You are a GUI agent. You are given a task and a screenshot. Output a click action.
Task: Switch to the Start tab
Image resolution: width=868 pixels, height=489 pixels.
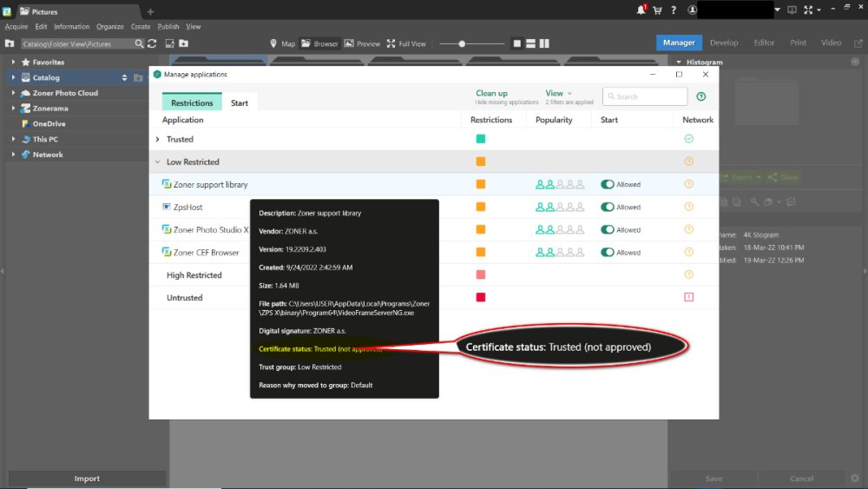tap(240, 102)
